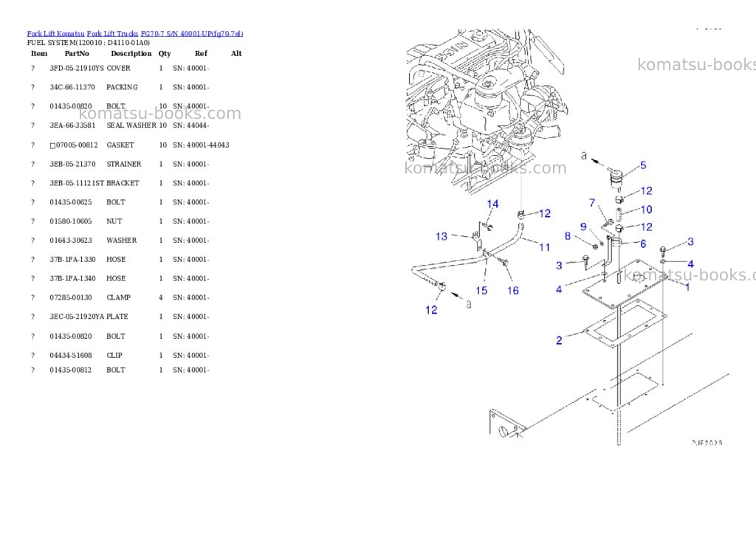Select part number 3EA-66-33581
The height and width of the screenshot is (535, 756).
(x=72, y=125)
